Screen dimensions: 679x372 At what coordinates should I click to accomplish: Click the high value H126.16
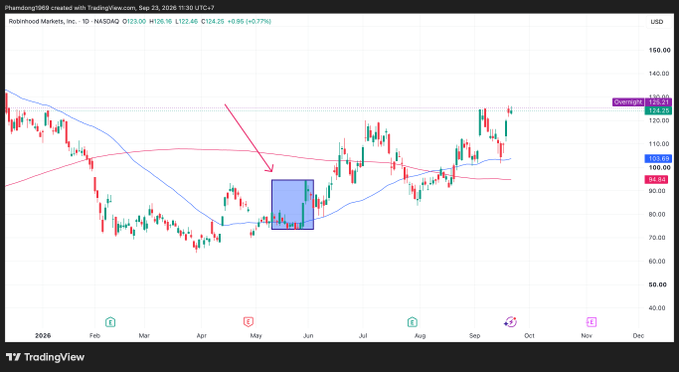[161, 21]
